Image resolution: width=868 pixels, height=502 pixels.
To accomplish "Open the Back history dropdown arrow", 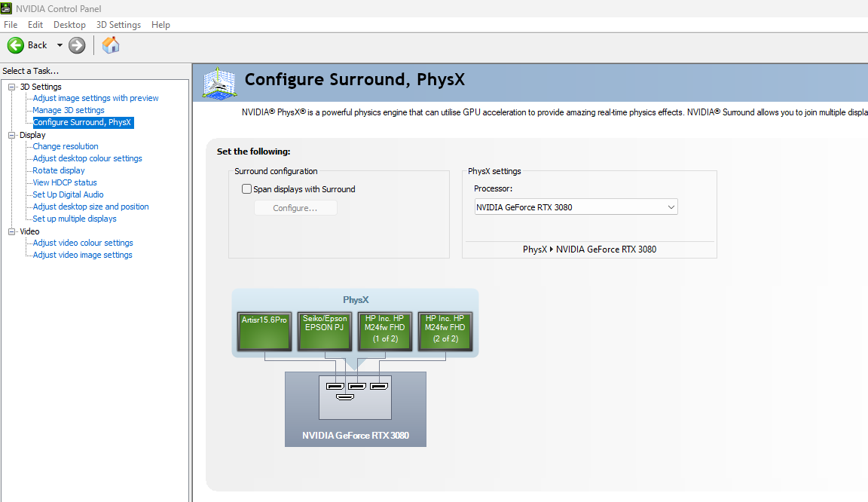I will pyautogui.click(x=60, y=45).
